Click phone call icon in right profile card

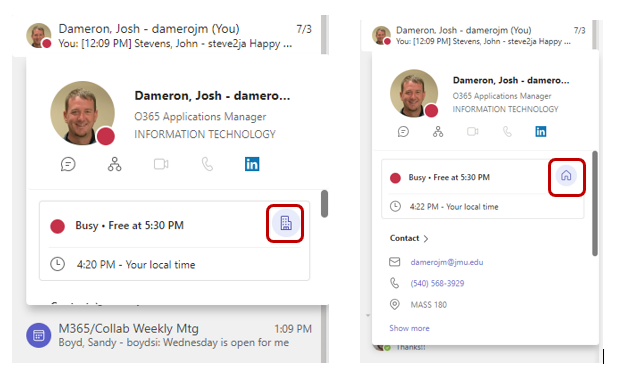(x=507, y=132)
